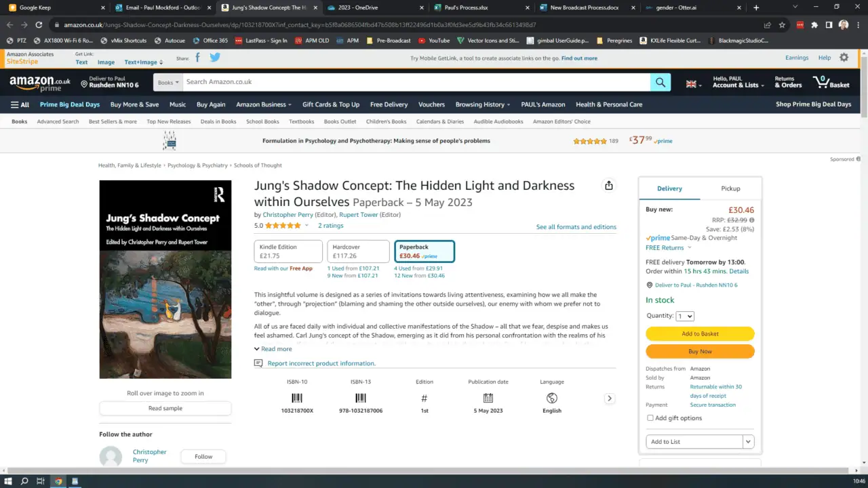Click the Rupert Tower editor link

359,215
